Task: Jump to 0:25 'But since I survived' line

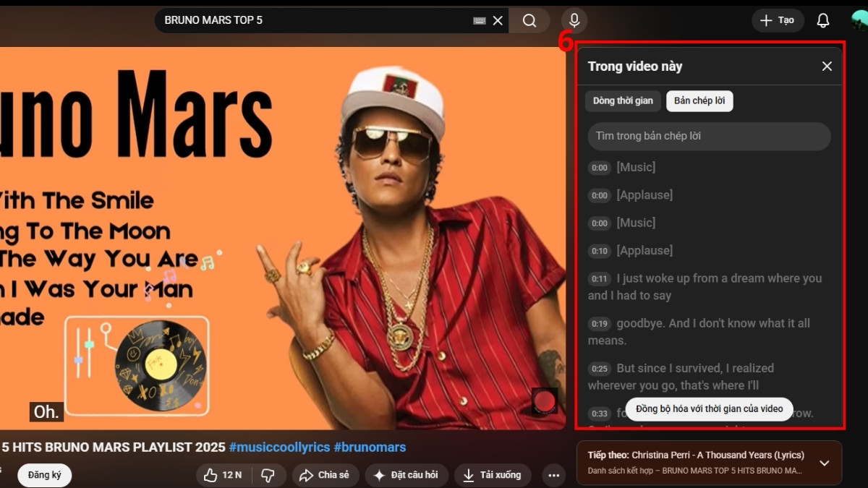Action: [709, 377]
